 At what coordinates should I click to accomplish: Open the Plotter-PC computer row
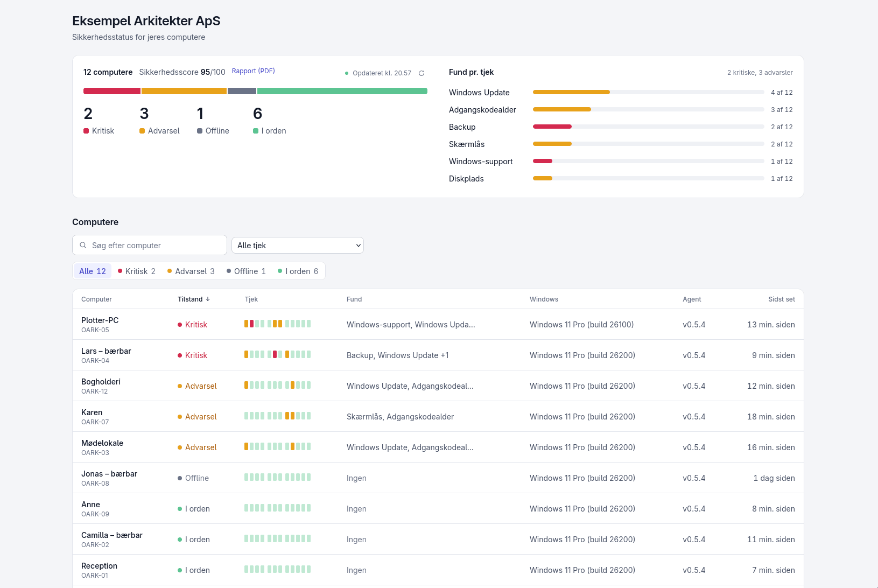(438, 324)
